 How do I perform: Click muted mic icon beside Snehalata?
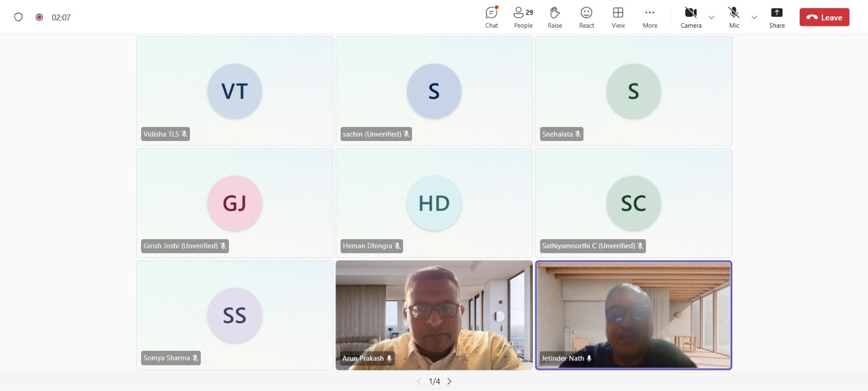[578, 134]
